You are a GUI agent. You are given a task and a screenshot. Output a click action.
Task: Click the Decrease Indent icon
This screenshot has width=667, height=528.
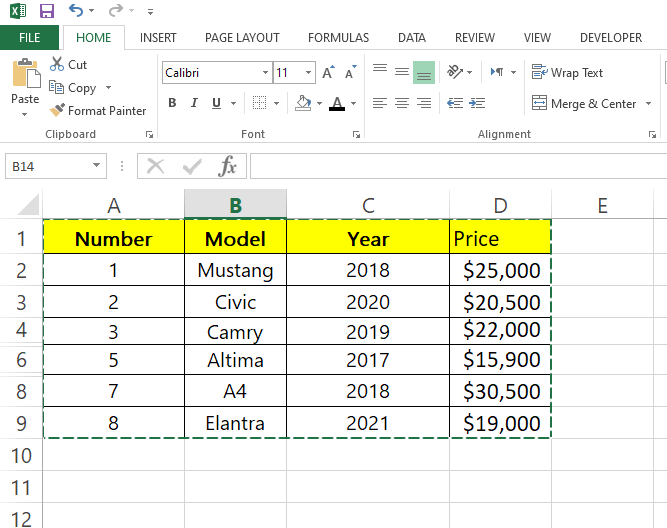point(455,103)
